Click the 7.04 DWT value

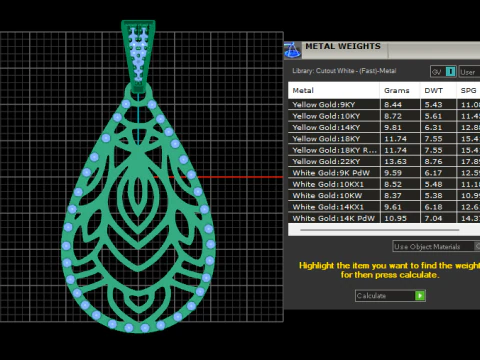(433, 218)
